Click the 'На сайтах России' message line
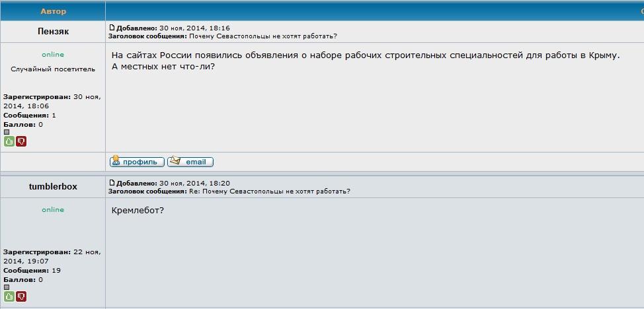The image size is (644, 309). [365, 55]
